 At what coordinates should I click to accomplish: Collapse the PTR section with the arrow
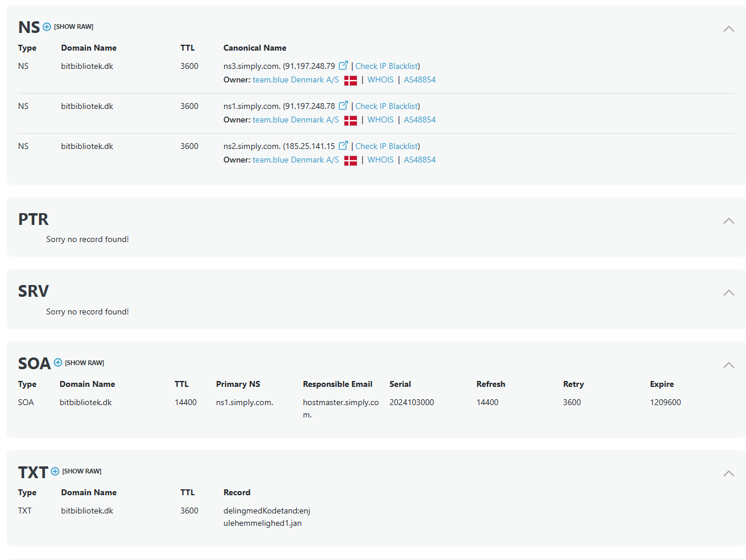728,221
